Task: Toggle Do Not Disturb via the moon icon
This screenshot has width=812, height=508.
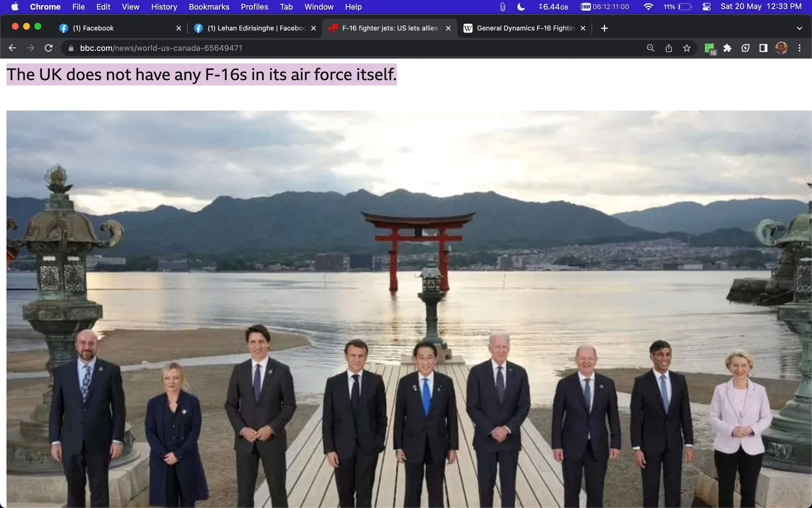Action: 520,7
